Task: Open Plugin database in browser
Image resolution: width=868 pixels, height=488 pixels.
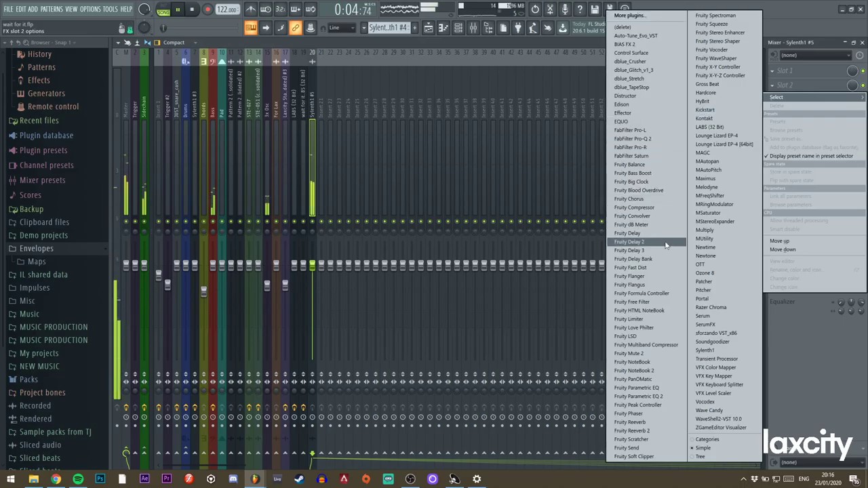Action: click(46, 136)
